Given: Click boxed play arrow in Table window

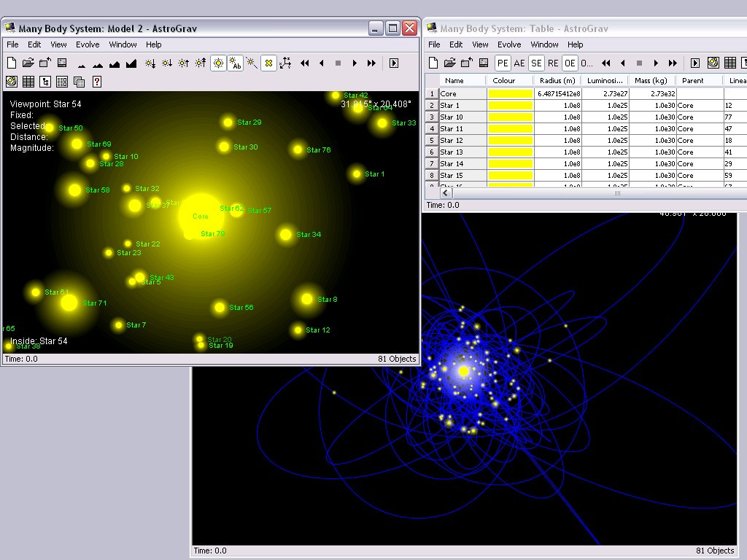Looking at the screenshot, I should point(695,63).
